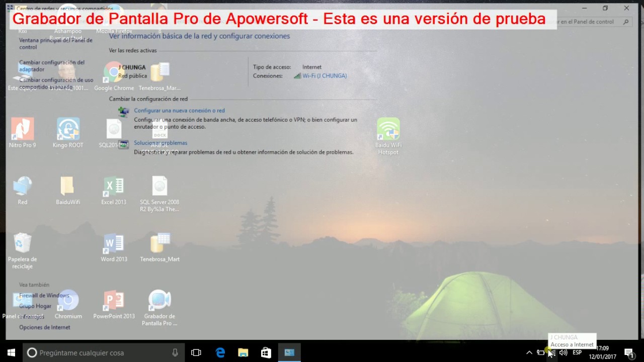This screenshot has height=362, width=644.
Task: Click the Windows Start button
Action: 11,353
